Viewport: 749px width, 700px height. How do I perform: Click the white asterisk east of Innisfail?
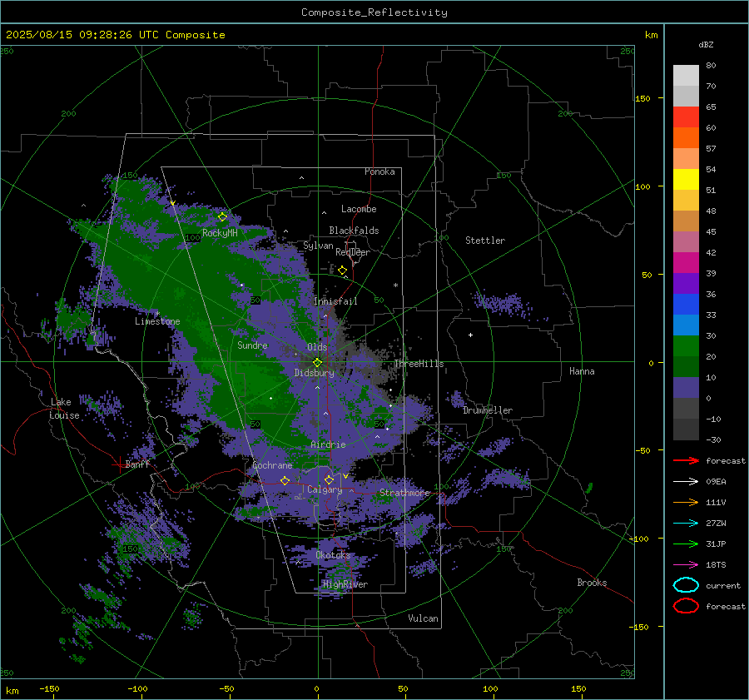point(395,285)
